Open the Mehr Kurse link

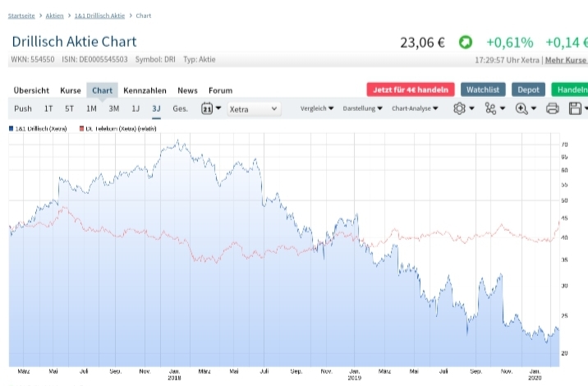(566, 60)
